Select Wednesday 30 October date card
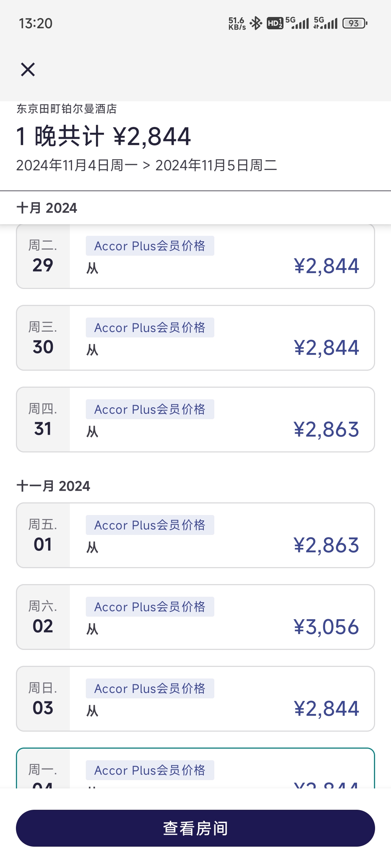The width and height of the screenshot is (391, 868). (195, 338)
